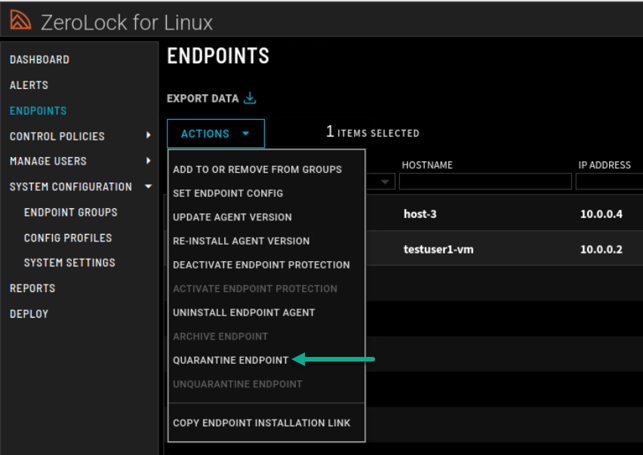
Task: Click IP address 10.0.0.4
Action: click(601, 214)
